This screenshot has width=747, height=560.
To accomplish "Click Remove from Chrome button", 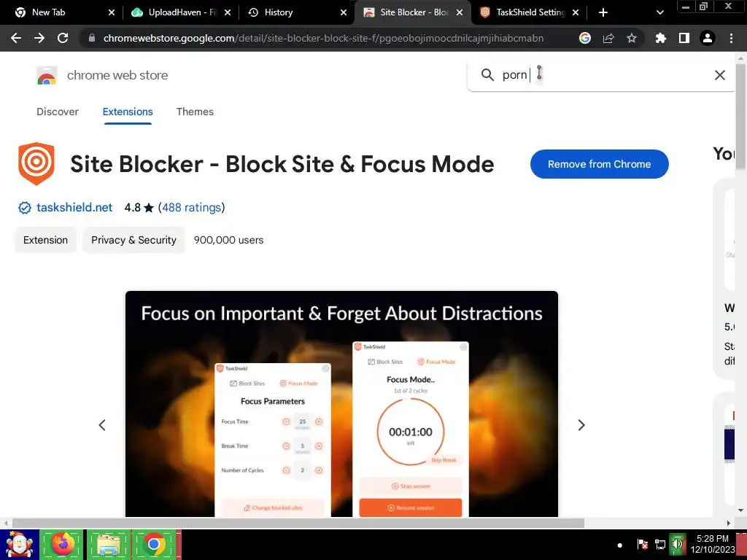I will tap(600, 164).
